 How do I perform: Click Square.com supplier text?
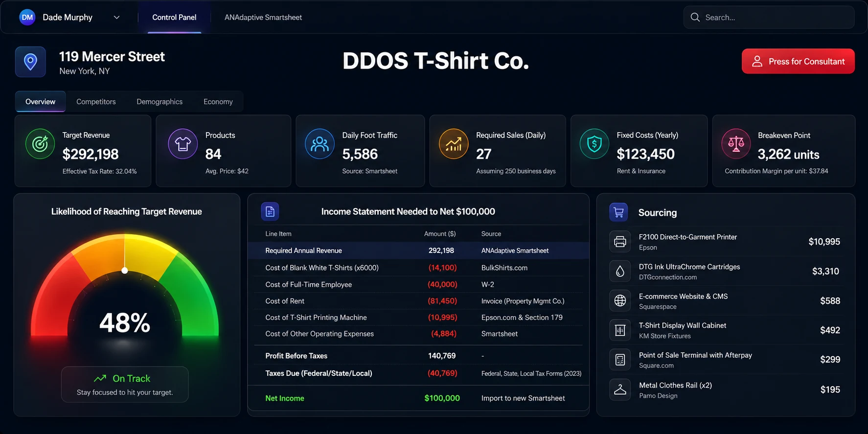[656, 365]
